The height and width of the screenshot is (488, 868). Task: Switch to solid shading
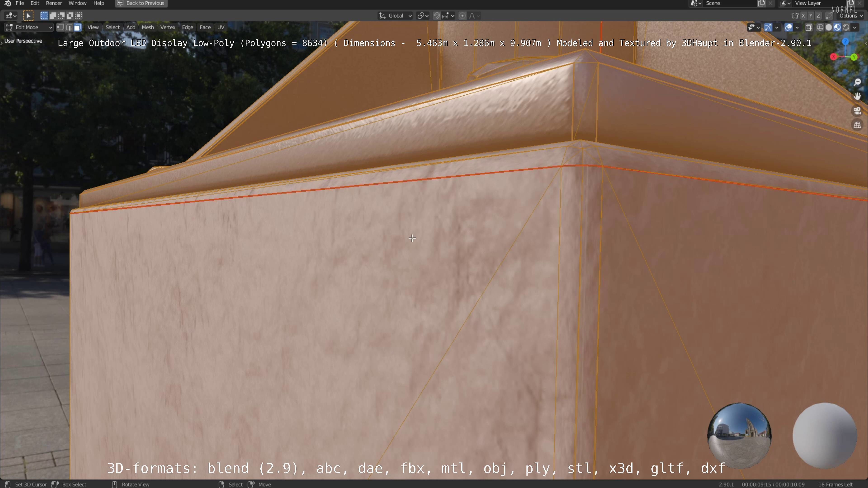coord(829,28)
